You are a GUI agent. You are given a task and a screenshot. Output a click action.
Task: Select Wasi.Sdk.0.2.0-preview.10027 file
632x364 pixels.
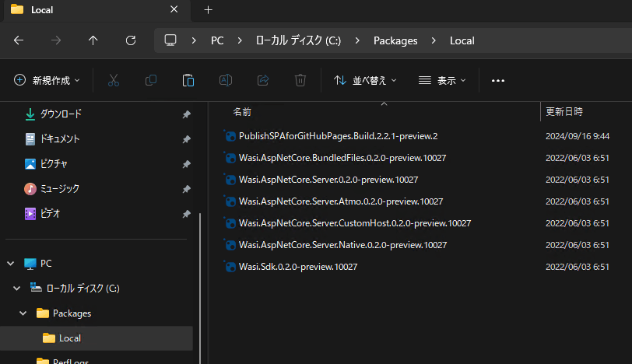coord(298,267)
